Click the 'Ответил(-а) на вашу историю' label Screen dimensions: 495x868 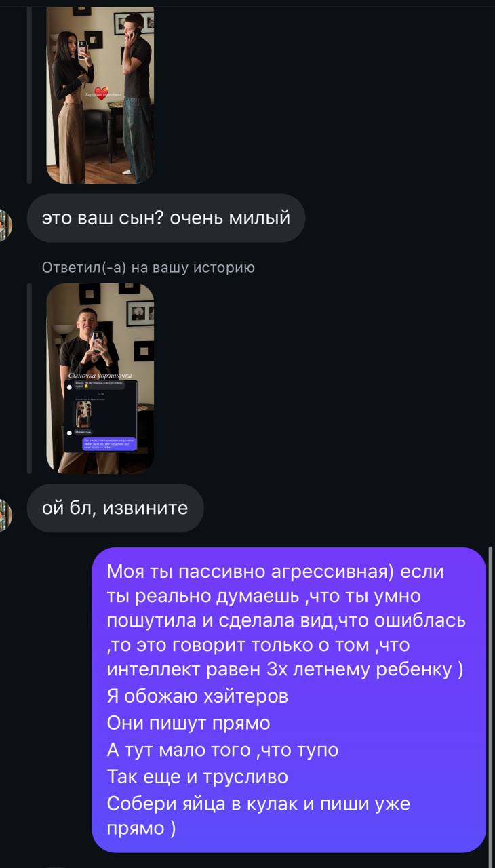tap(148, 268)
